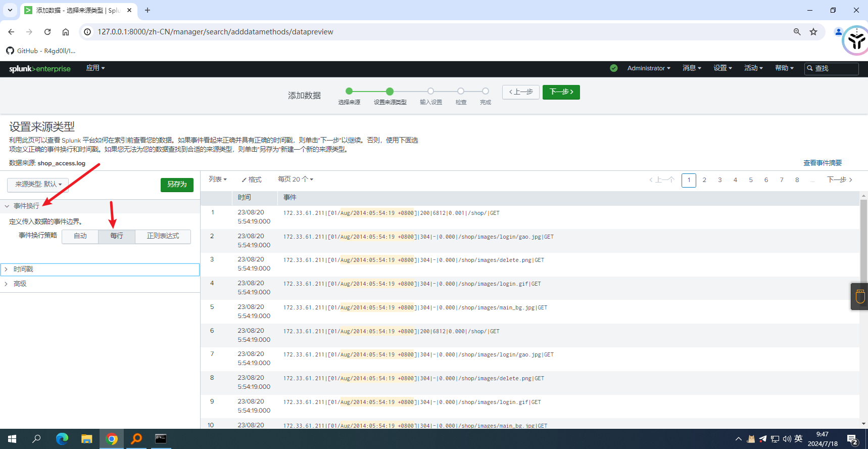Open the Chrome profile avatar icon

838,32
